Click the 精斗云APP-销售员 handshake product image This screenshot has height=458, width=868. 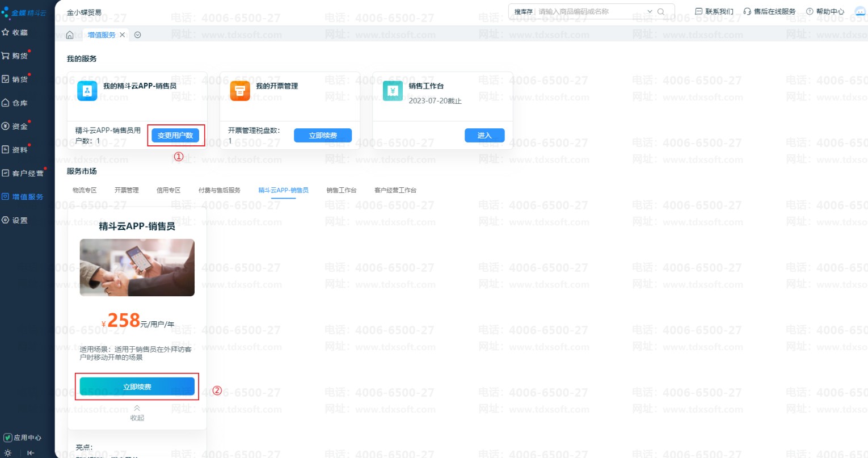(x=137, y=267)
